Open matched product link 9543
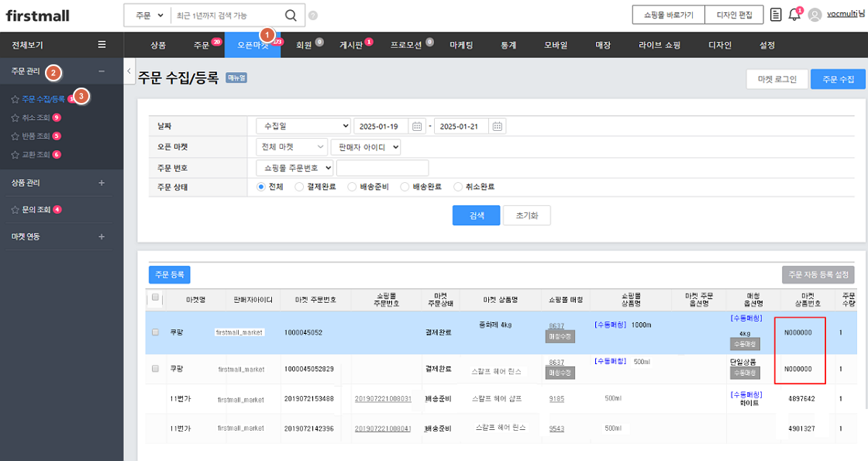This screenshot has width=868, height=461. coord(557,428)
